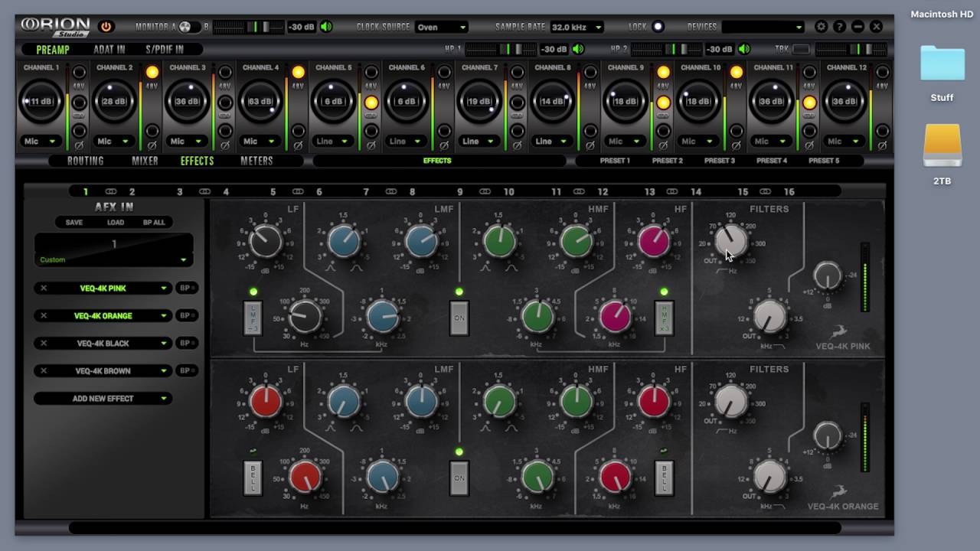Open the settings gear in Orion header
Screen dimensions: 980x551
822,27
